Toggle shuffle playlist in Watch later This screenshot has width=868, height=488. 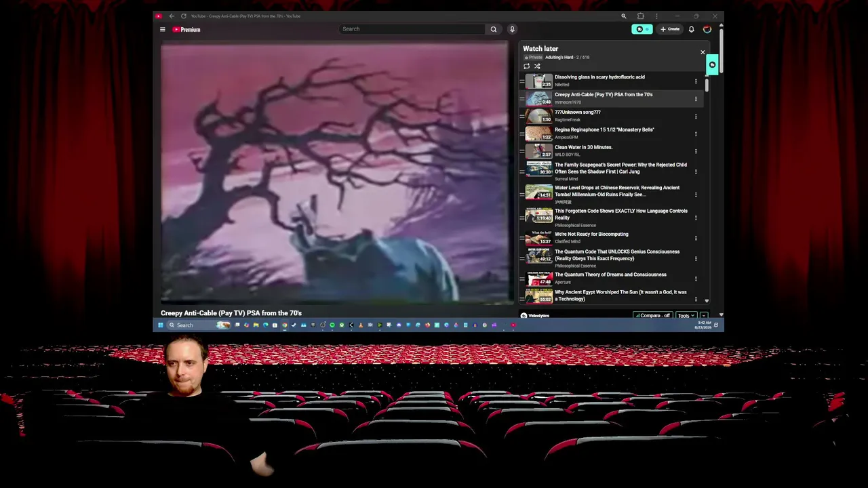click(537, 66)
